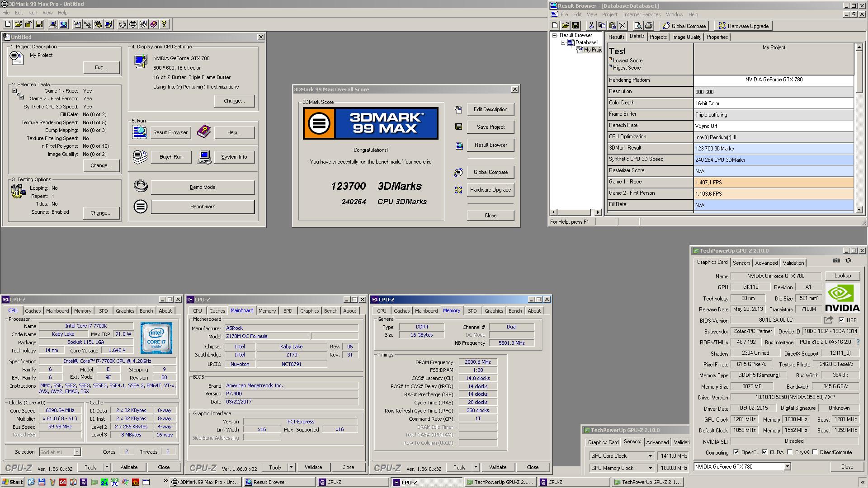The image size is (868, 488).
Task: Open the Tools dropdown arrow in CPU-Z Memory window
Action: coord(476,467)
